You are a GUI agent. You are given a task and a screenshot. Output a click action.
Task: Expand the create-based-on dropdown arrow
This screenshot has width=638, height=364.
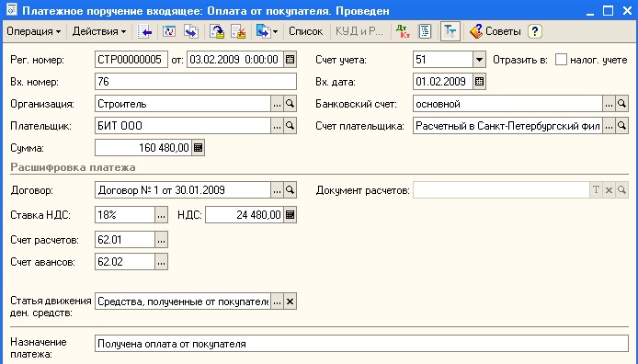tap(276, 32)
